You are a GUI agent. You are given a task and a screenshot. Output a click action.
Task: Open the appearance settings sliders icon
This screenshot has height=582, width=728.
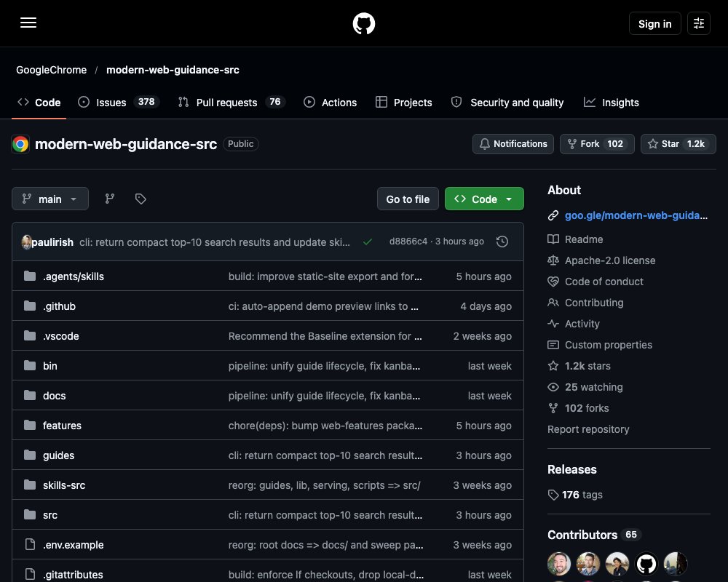[x=698, y=23]
